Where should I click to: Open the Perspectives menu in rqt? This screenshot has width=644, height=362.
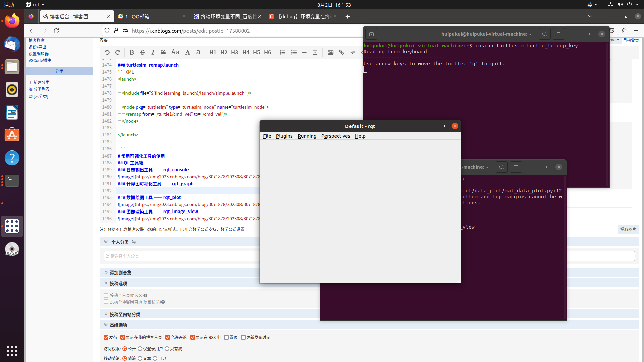(x=335, y=136)
